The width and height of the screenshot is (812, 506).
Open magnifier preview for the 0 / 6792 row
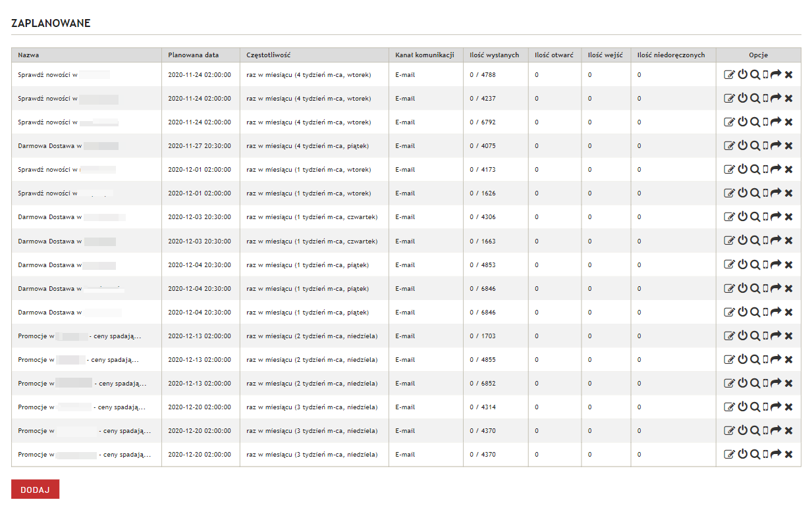[x=755, y=122]
